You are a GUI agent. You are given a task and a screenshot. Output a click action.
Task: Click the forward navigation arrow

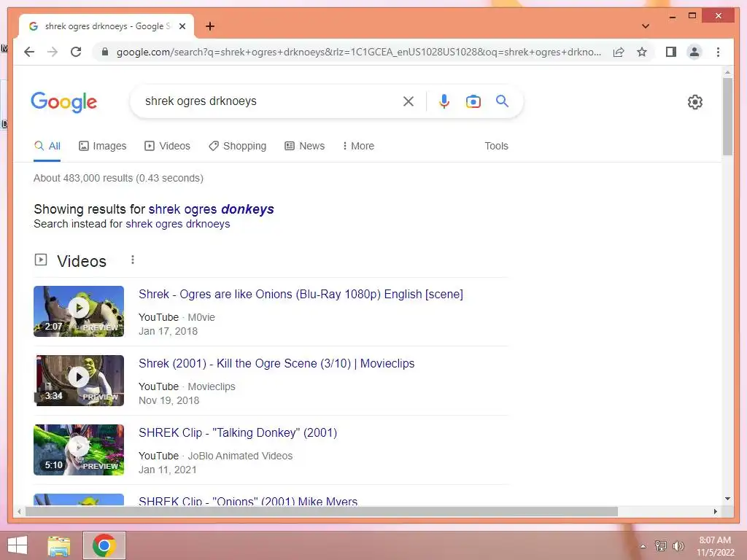coord(53,52)
